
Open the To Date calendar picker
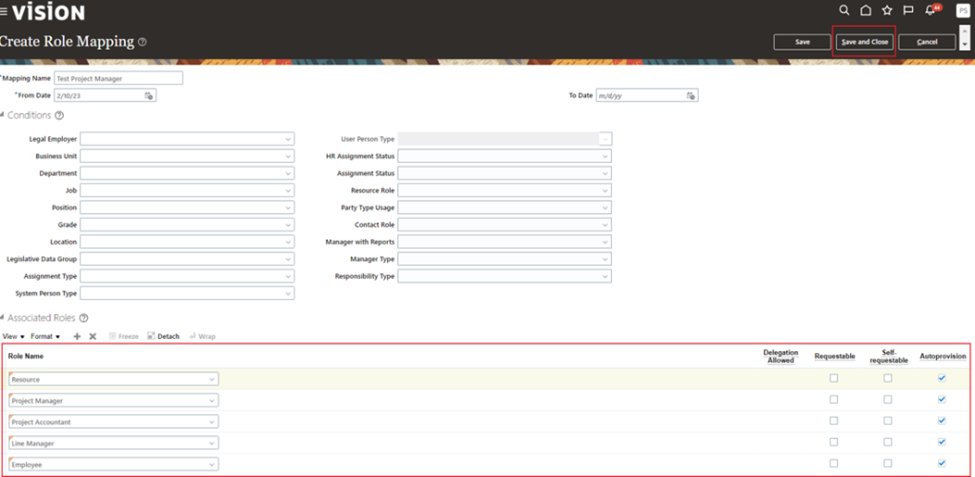(x=691, y=96)
